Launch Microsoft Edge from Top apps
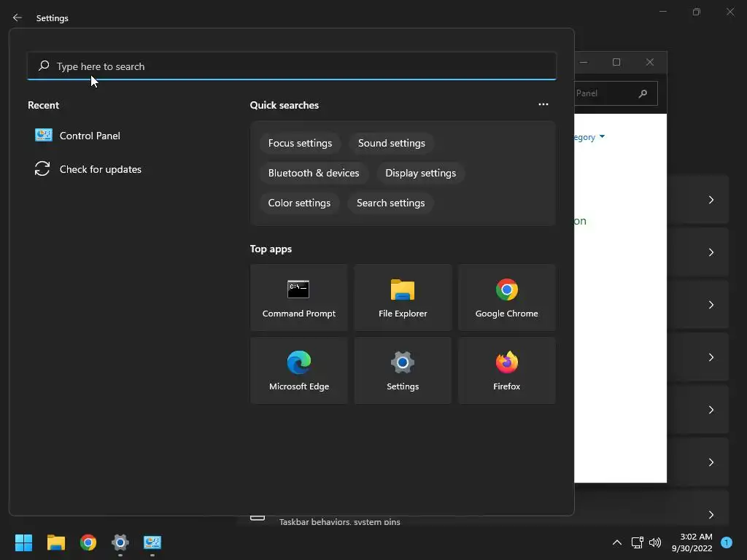This screenshot has height=560, width=747. point(298,370)
